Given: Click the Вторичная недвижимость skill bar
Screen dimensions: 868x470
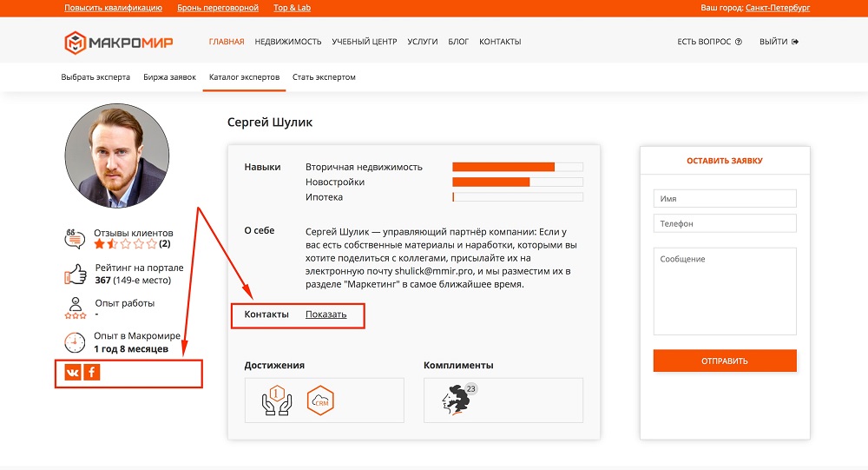Looking at the screenshot, I should (517, 167).
